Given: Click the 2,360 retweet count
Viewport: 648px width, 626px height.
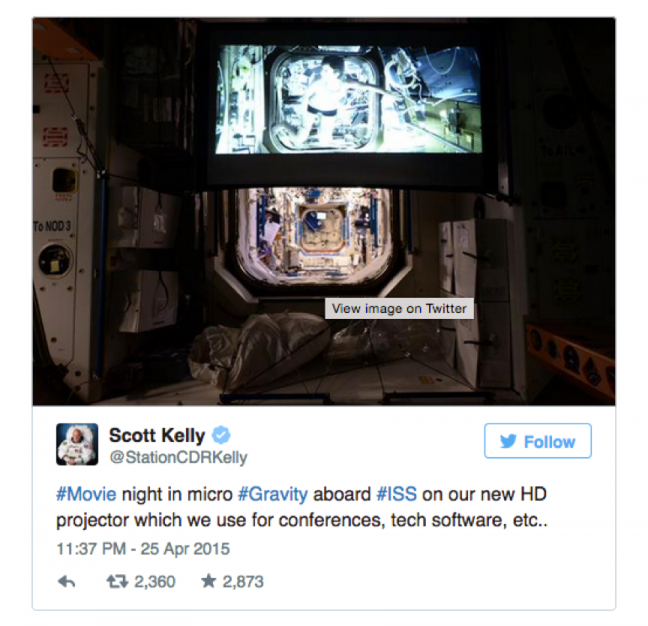Looking at the screenshot, I should (x=155, y=581).
